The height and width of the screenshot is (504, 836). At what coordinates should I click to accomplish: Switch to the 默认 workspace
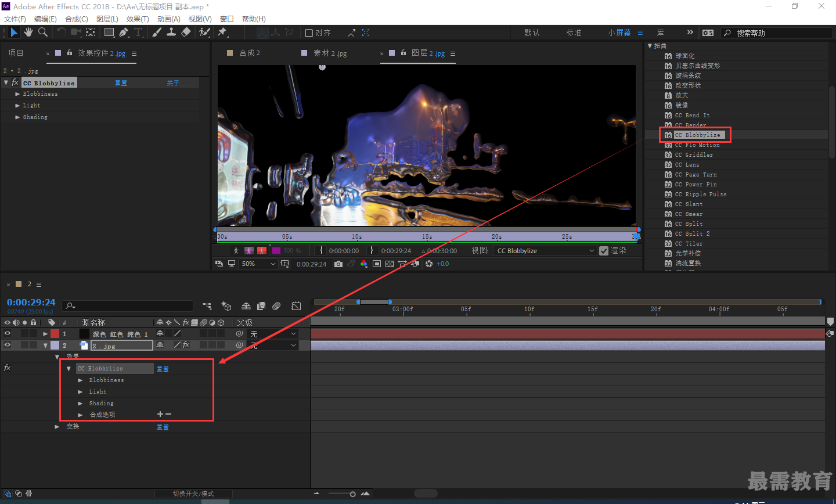point(532,33)
